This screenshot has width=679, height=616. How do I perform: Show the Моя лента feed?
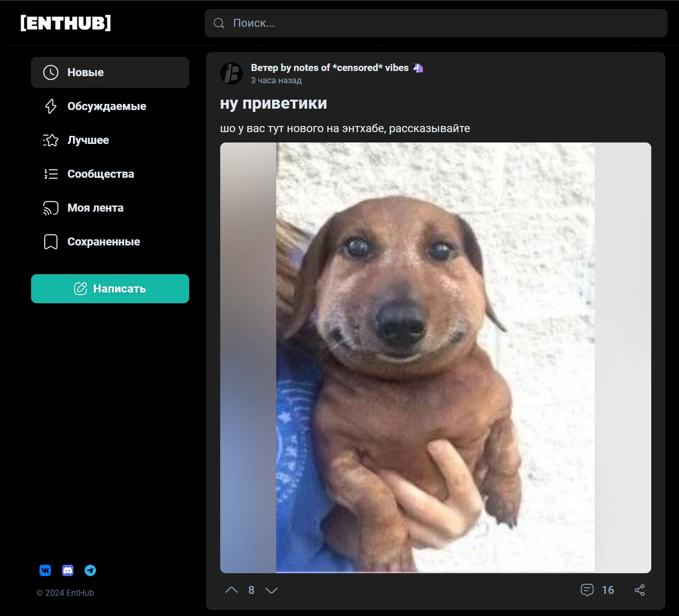tap(110, 208)
